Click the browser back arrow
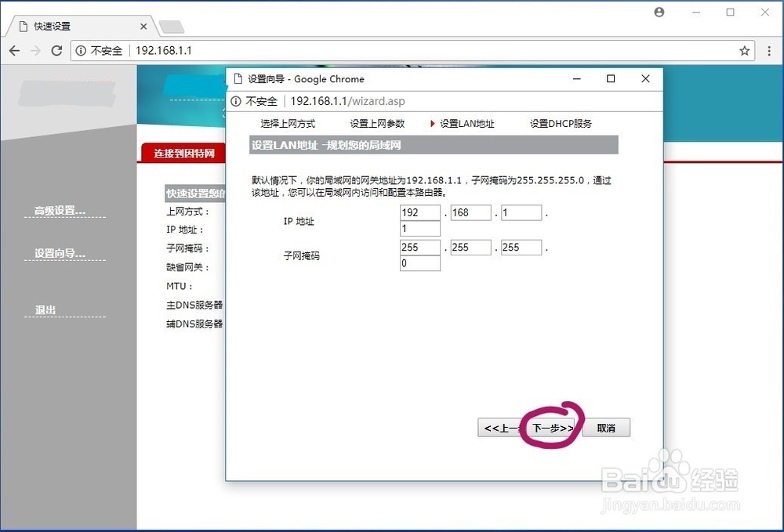Viewport: 784px width, 532px height. point(13,50)
